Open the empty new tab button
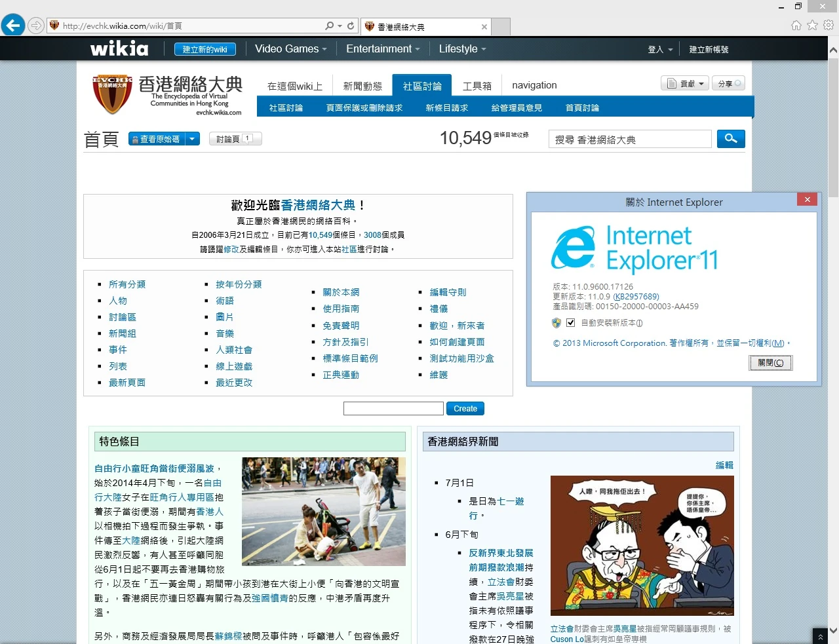The height and width of the screenshot is (644, 839). tap(501, 27)
